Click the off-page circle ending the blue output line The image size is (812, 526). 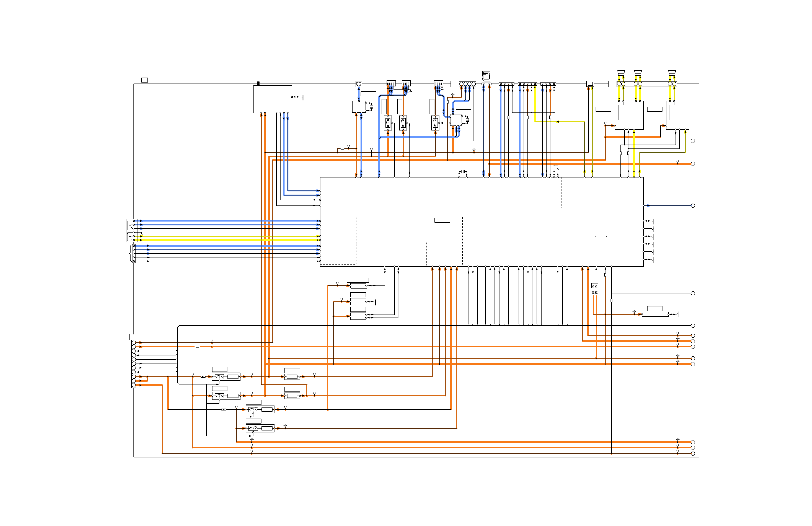[x=693, y=206]
